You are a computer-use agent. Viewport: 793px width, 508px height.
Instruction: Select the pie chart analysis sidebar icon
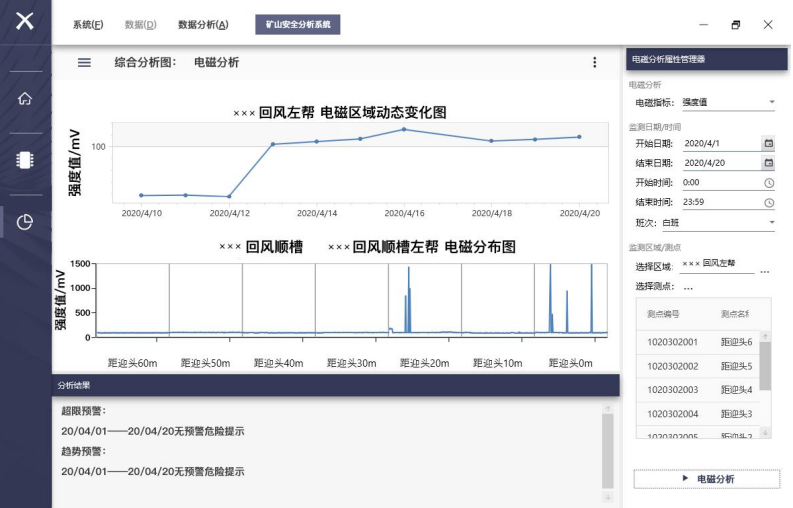[25, 222]
